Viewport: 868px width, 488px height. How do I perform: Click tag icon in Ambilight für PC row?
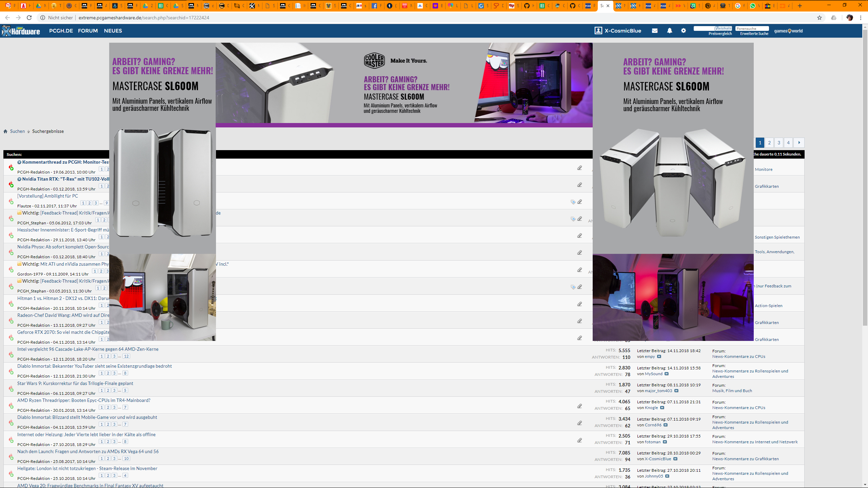tap(573, 202)
